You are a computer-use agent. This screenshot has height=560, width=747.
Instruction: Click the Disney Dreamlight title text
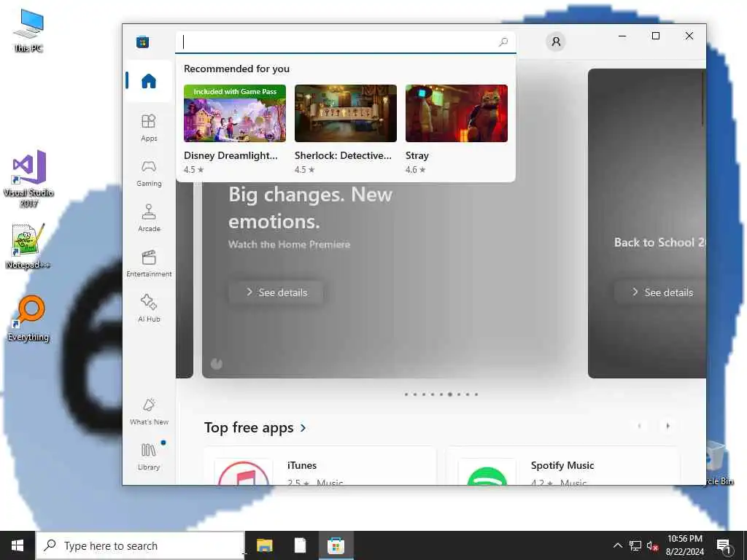click(x=231, y=156)
